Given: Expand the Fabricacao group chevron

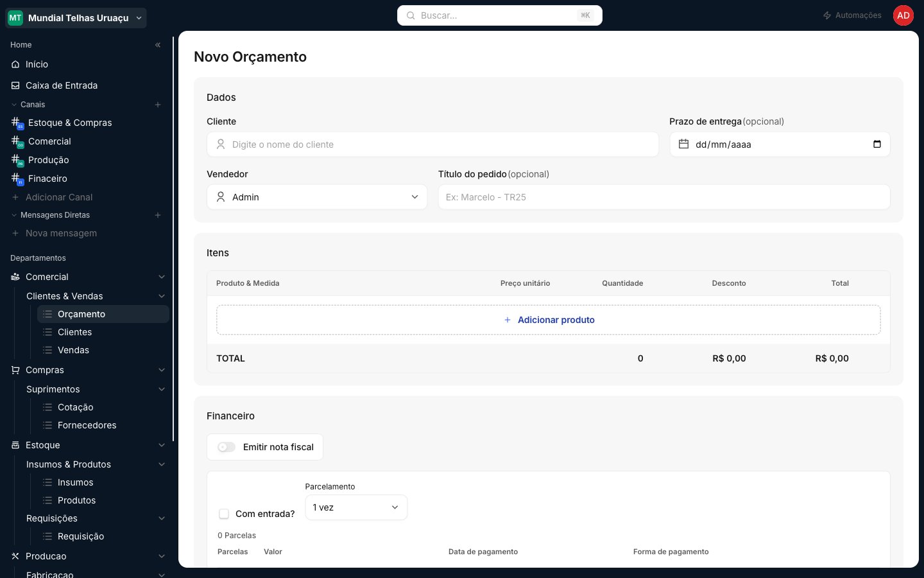Looking at the screenshot, I should click(x=162, y=575).
